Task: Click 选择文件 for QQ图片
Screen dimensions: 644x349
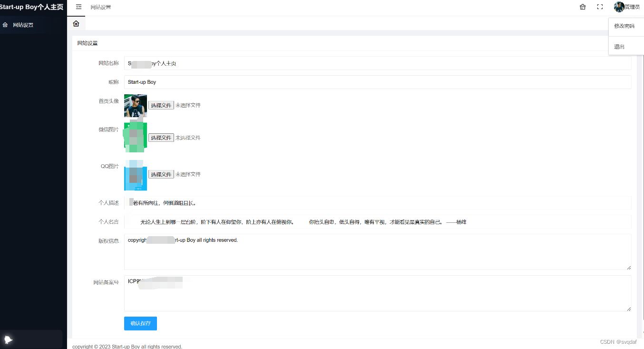Action: tap(161, 174)
